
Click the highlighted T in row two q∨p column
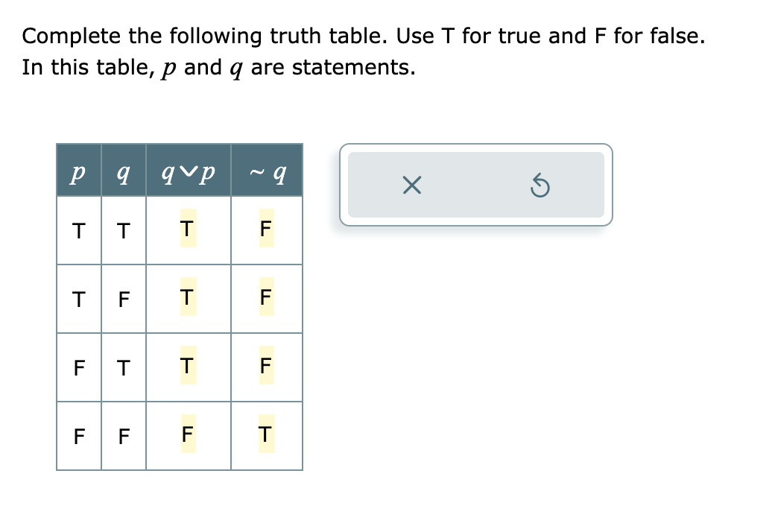pos(186,298)
